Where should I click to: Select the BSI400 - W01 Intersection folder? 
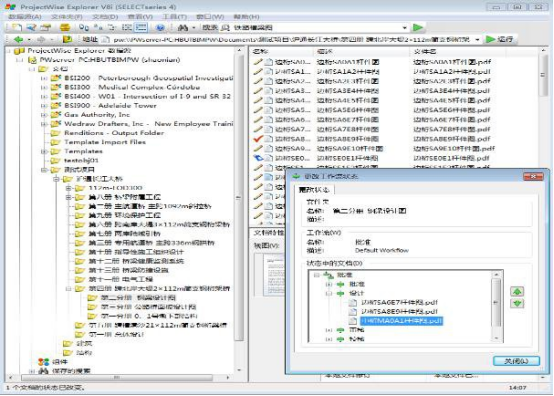pos(147,96)
